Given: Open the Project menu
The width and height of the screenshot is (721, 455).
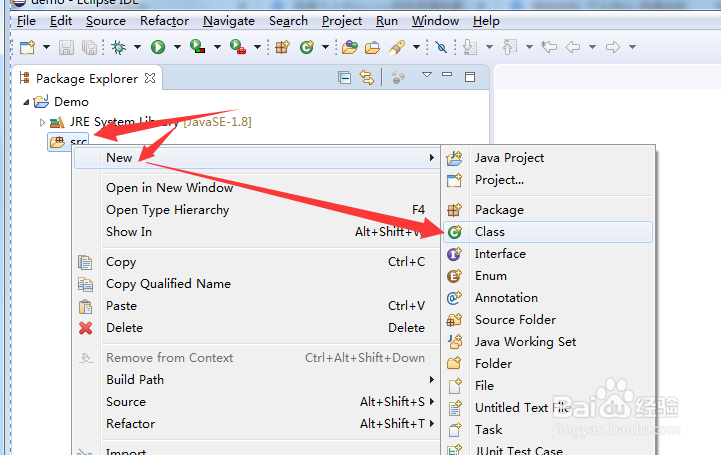Looking at the screenshot, I should click(342, 21).
